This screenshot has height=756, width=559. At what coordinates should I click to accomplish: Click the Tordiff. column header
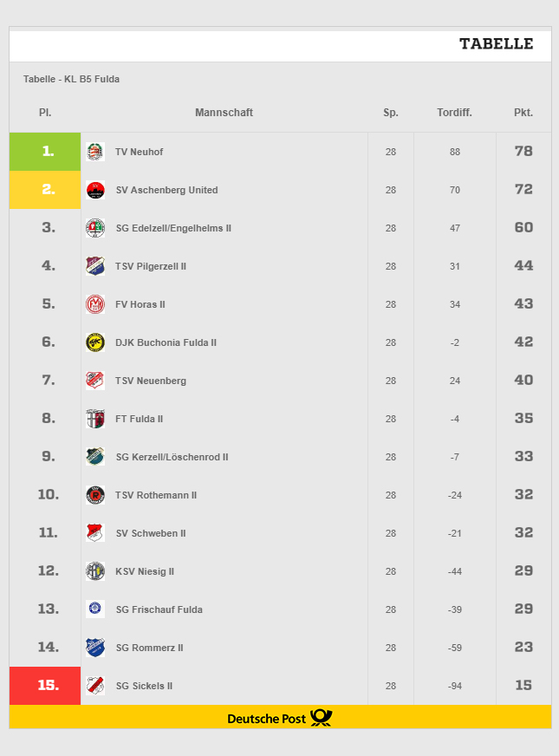[x=454, y=113]
